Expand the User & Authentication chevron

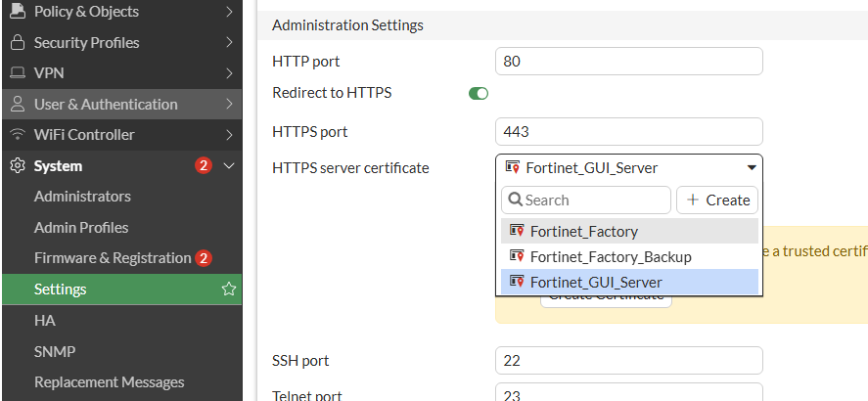pyautogui.click(x=229, y=104)
